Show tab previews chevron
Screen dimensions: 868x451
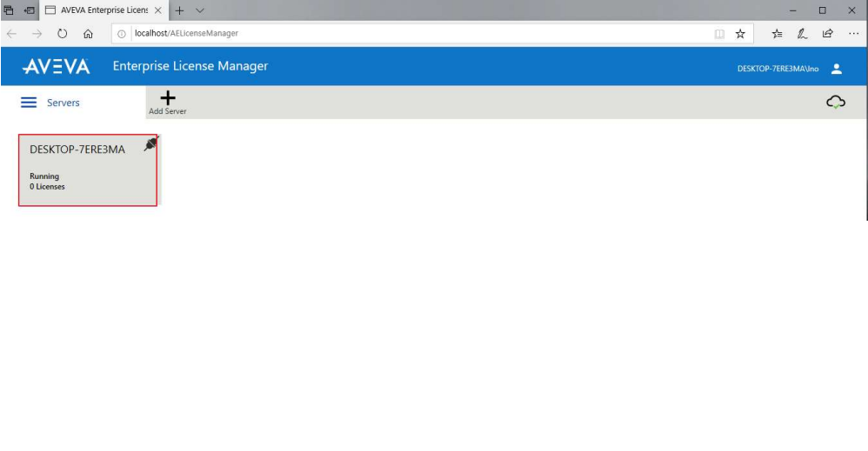(x=200, y=10)
